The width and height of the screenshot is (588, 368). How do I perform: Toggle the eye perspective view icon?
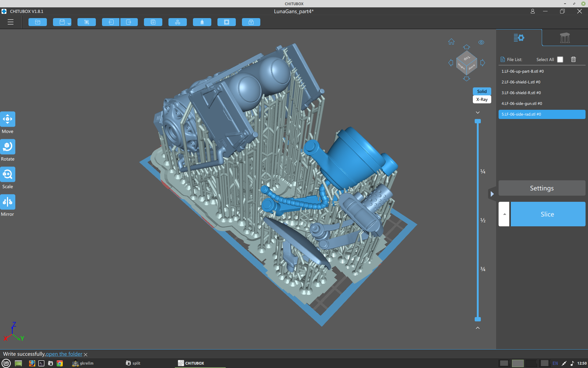coord(481,42)
